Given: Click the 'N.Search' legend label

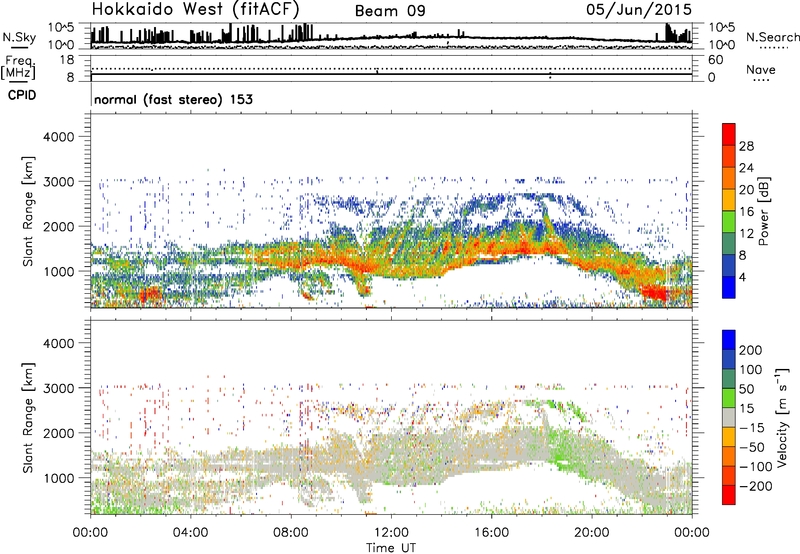Looking at the screenshot, I should [x=772, y=37].
